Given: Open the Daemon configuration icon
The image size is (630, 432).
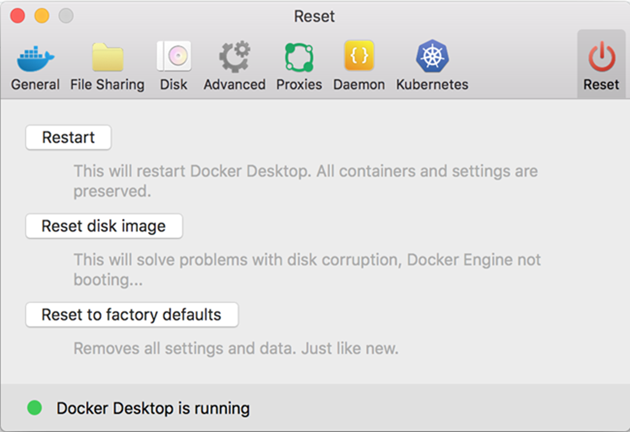Looking at the screenshot, I should (x=359, y=57).
